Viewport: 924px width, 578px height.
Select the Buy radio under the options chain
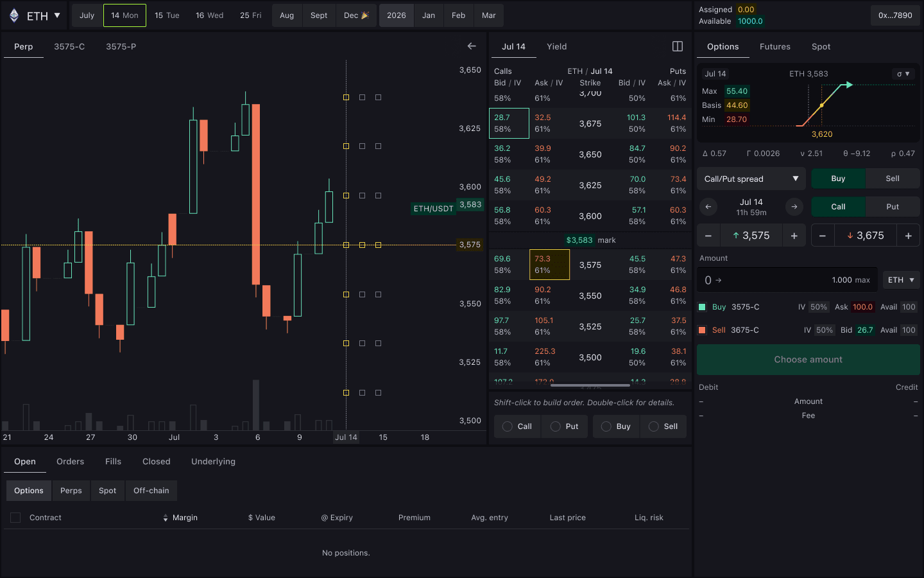tap(605, 426)
